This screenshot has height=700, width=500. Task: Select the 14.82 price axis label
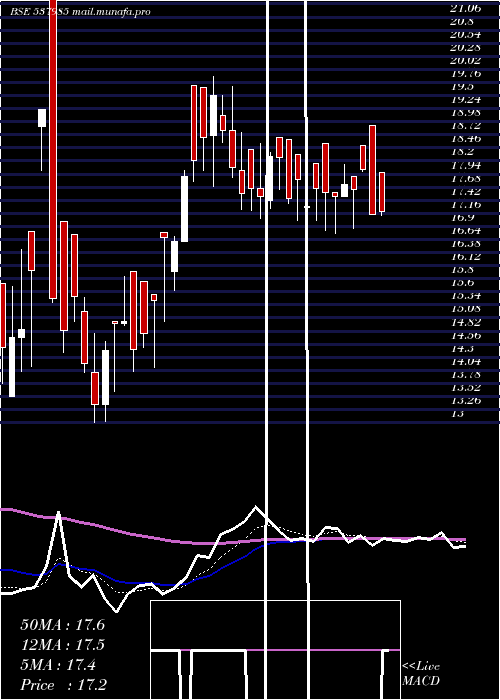465,322
